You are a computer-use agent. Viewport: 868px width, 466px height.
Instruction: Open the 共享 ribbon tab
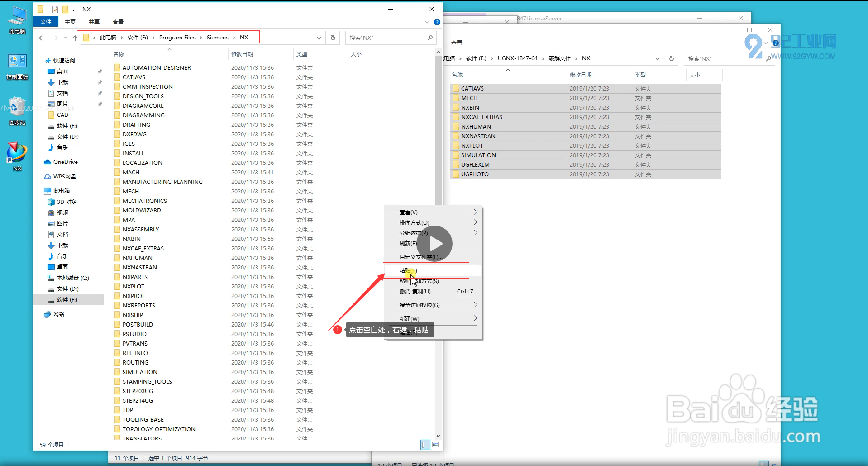tap(94, 22)
